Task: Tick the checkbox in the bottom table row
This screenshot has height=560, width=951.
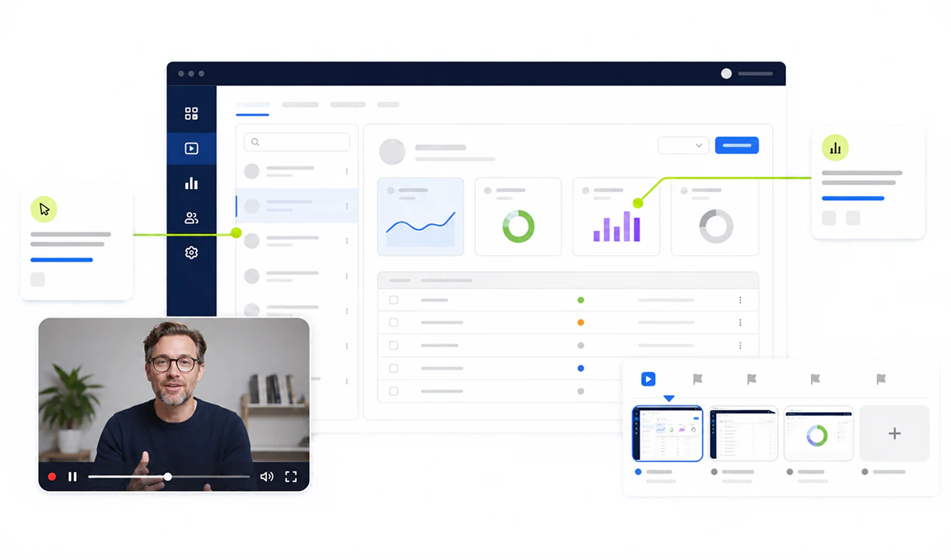Action: [394, 391]
